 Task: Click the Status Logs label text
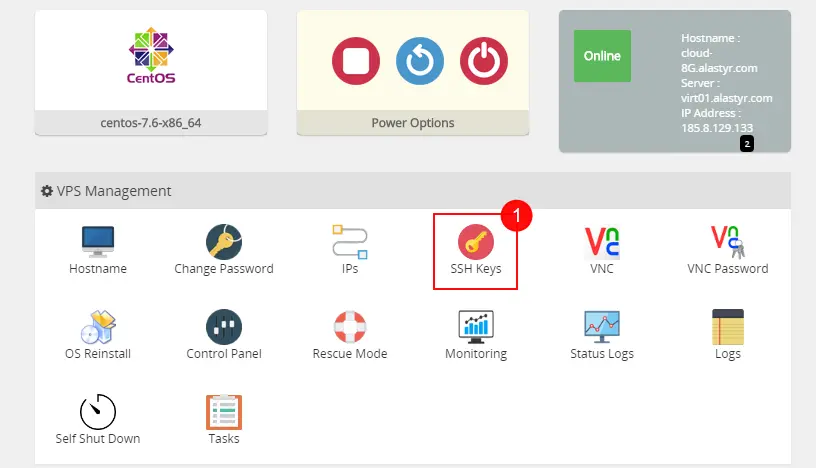(x=602, y=354)
